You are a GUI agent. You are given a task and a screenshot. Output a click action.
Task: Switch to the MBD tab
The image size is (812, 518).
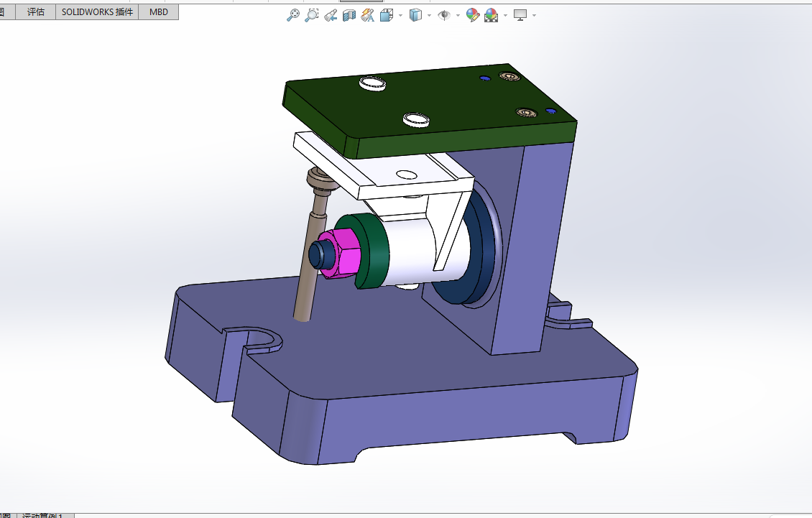click(x=159, y=12)
